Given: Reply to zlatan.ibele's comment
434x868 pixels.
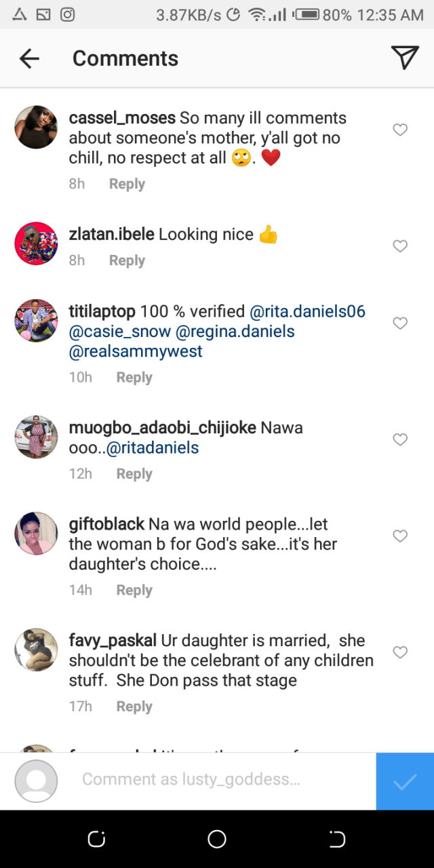Looking at the screenshot, I should click(127, 260).
